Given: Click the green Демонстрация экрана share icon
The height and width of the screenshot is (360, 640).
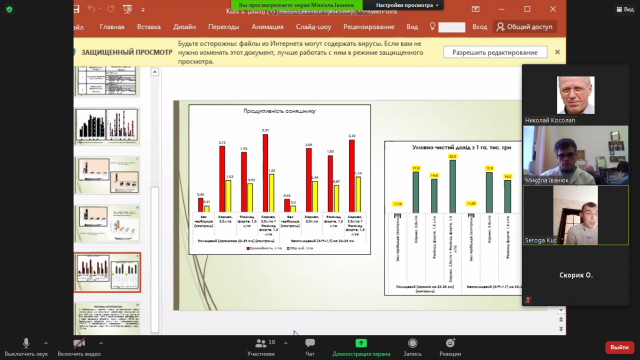Looking at the screenshot, I should click(x=361, y=343).
